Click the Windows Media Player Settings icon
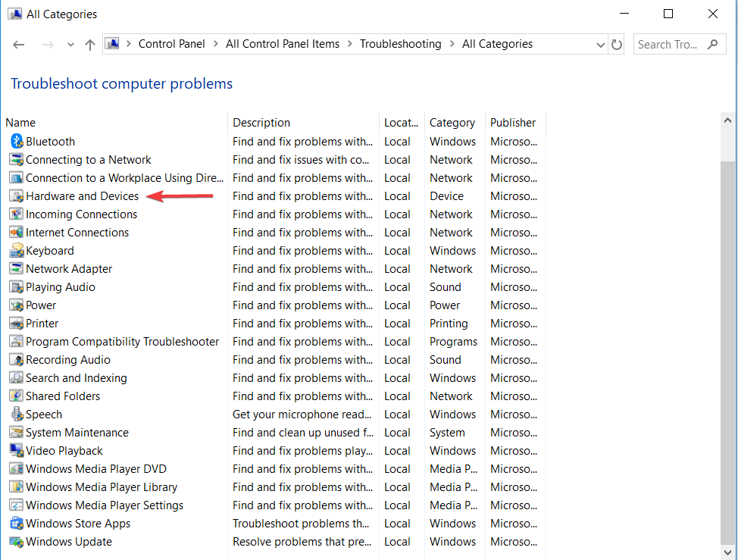Image resolution: width=738 pixels, height=560 pixels. coord(17,505)
